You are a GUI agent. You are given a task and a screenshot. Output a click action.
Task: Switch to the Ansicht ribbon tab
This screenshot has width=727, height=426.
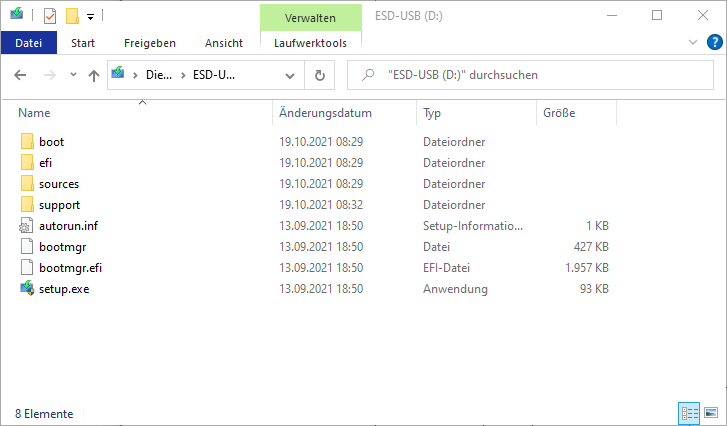pos(223,43)
